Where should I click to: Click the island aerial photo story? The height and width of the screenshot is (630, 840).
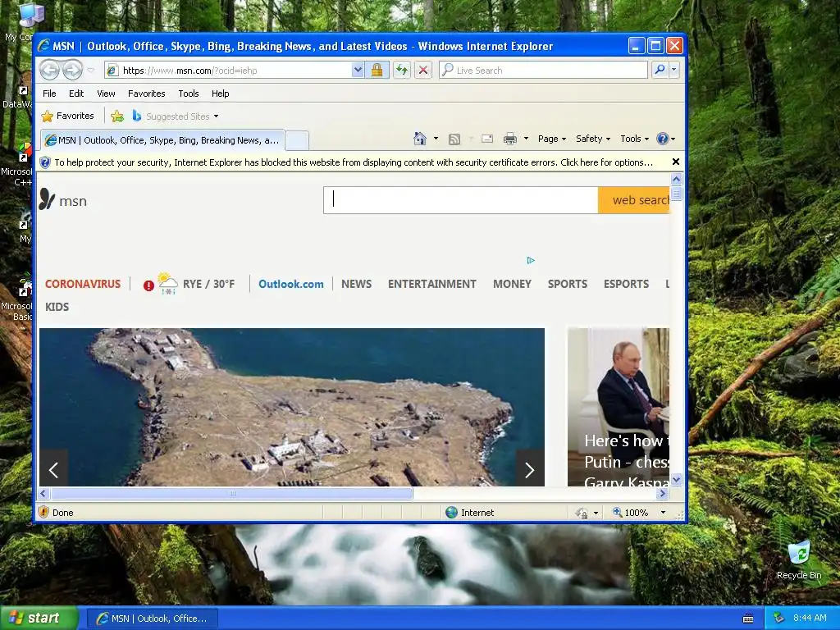pyautogui.click(x=292, y=407)
